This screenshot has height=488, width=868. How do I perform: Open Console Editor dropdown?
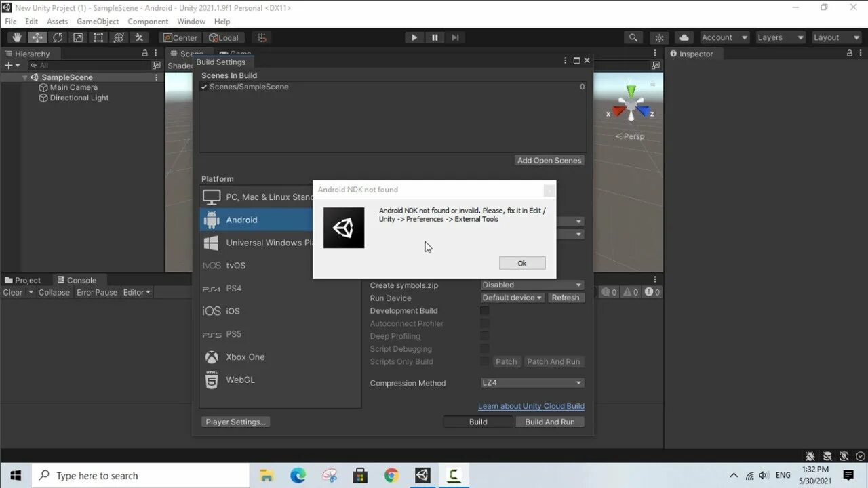[x=136, y=292]
